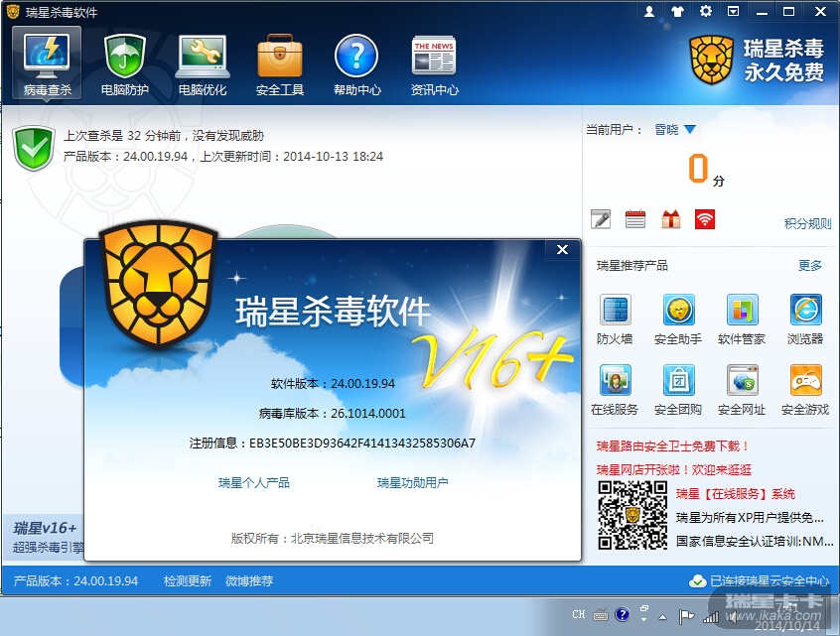This screenshot has width=840, height=636.
Task: Click the network signal tray icon
Action: coord(711,618)
